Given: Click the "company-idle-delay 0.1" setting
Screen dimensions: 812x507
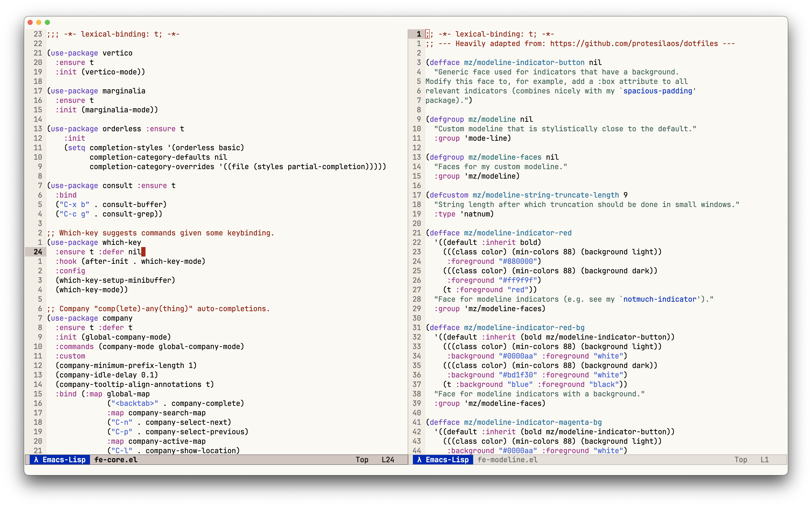Looking at the screenshot, I should [x=107, y=375].
